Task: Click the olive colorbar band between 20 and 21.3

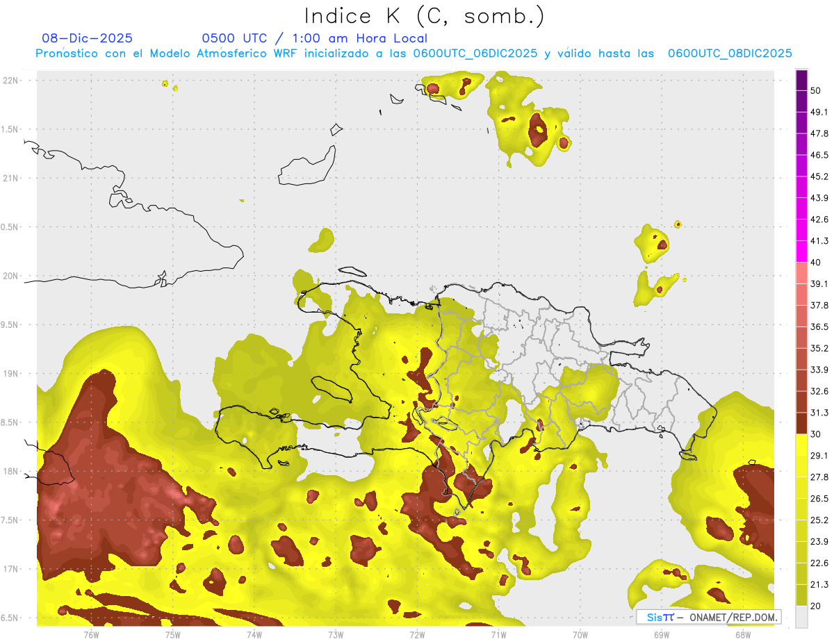Action: [x=801, y=595]
